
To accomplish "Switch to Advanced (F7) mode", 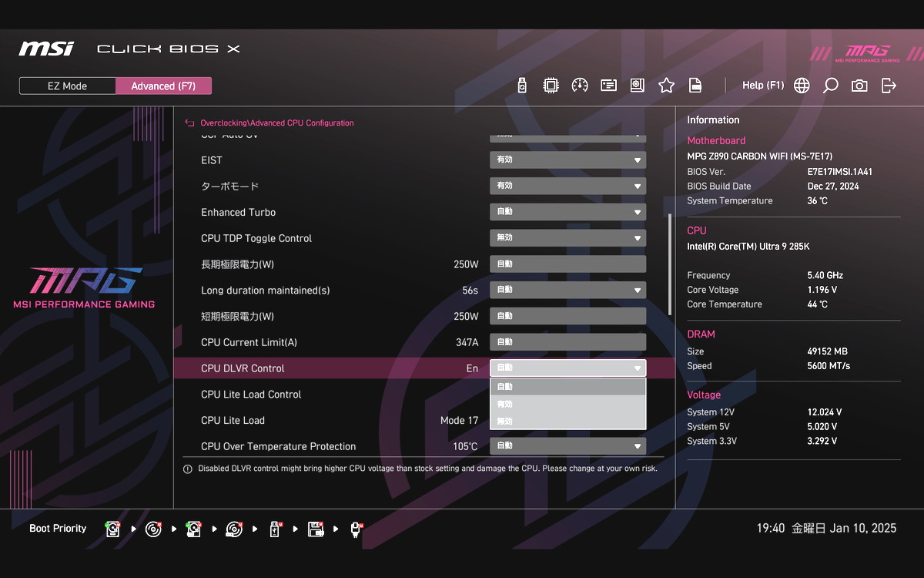I will tap(163, 86).
